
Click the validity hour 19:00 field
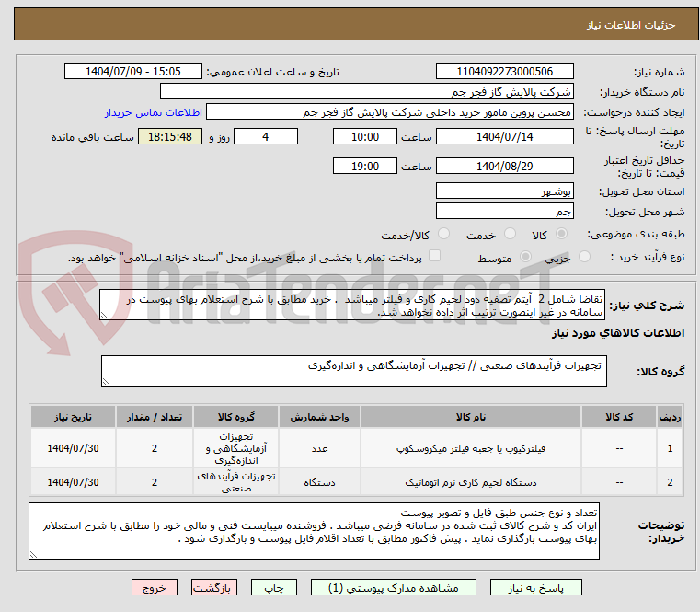365,167
